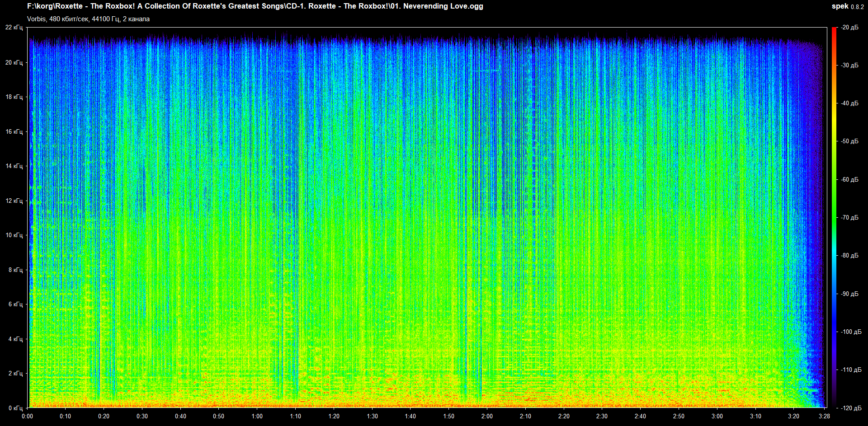
Task: Click the spek 0.8.2 version label
Action: (x=847, y=6)
